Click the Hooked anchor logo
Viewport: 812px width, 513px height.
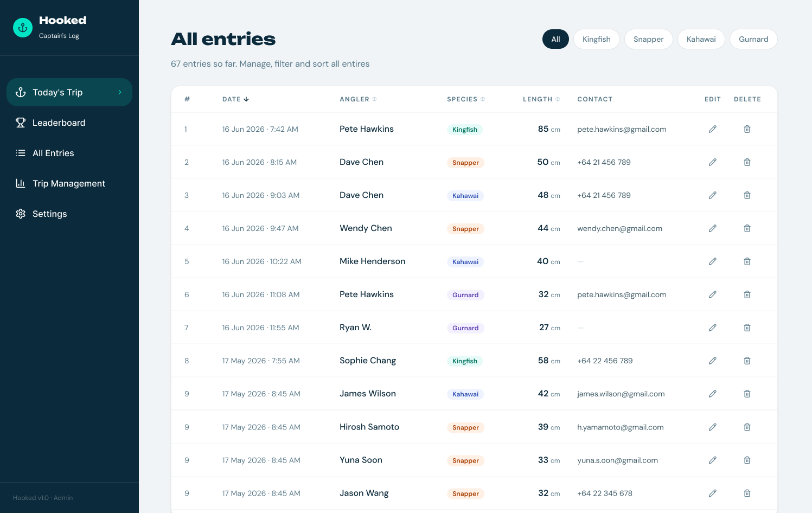coord(23,28)
